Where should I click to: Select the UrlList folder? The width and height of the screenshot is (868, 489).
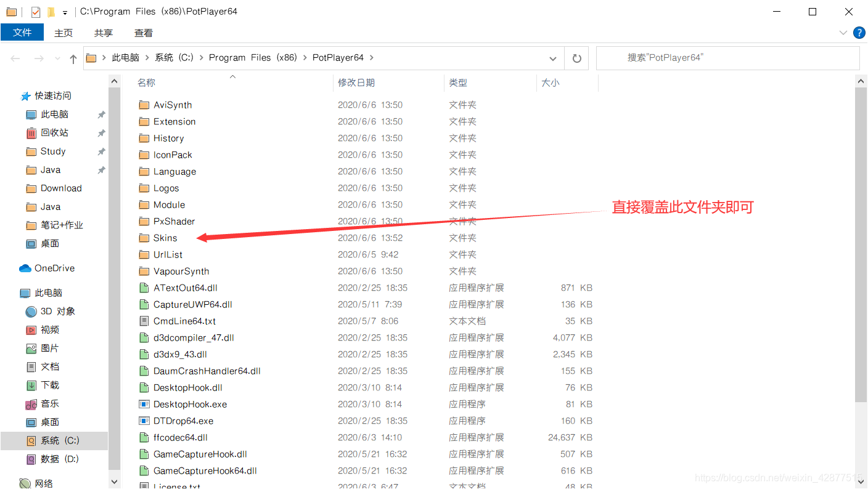(168, 254)
